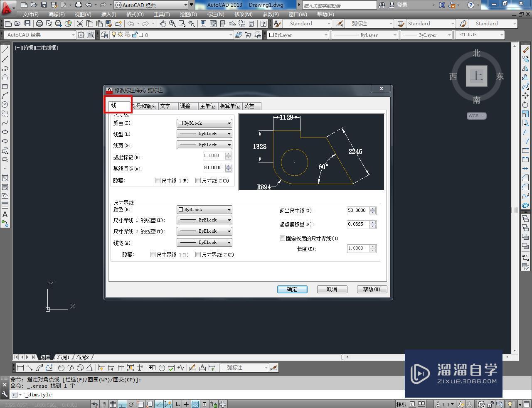Click the Diameter dimension icon
The height and width of the screenshot is (408, 532).
[x=80, y=368]
